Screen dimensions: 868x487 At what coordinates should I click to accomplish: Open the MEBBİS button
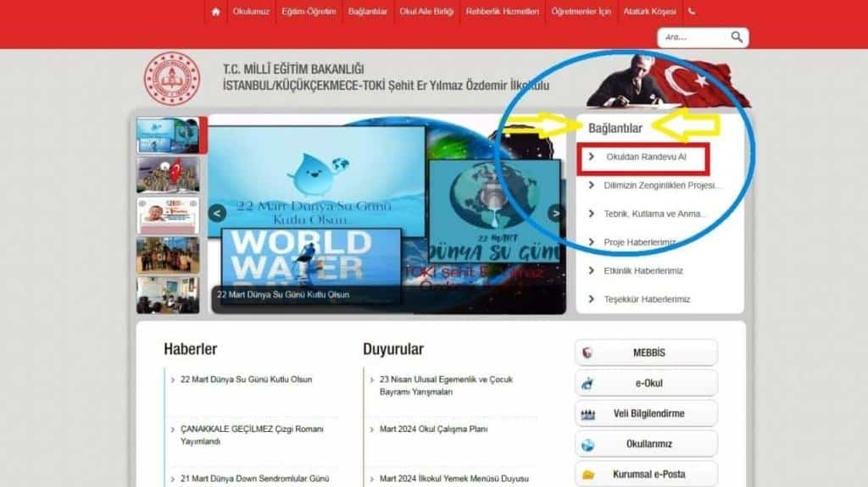coord(647,352)
